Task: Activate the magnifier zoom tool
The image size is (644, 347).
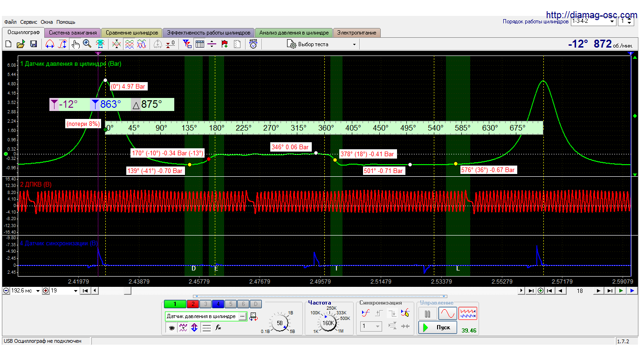Action: pos(87,44)
